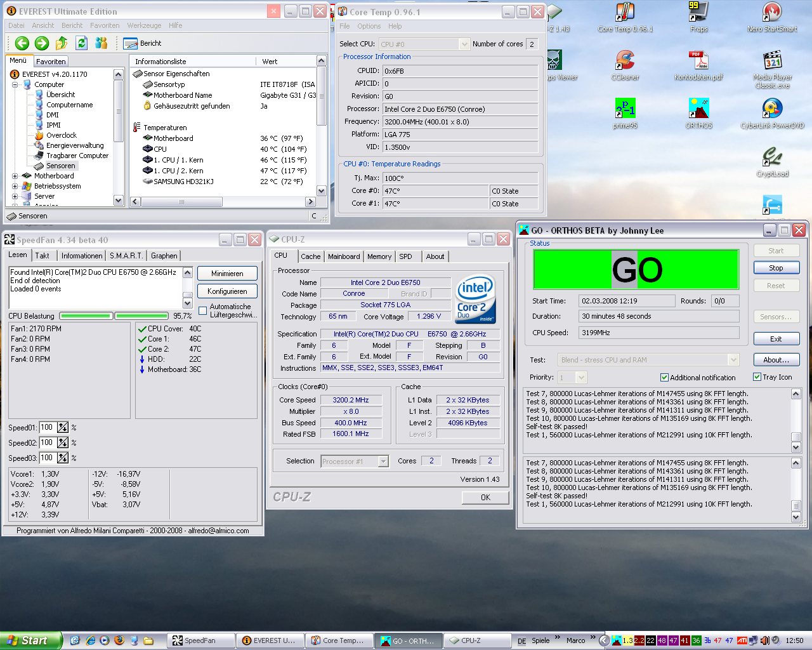Open the Bericht report wizard
812x650 pixels.
click(x=143, y=43)
